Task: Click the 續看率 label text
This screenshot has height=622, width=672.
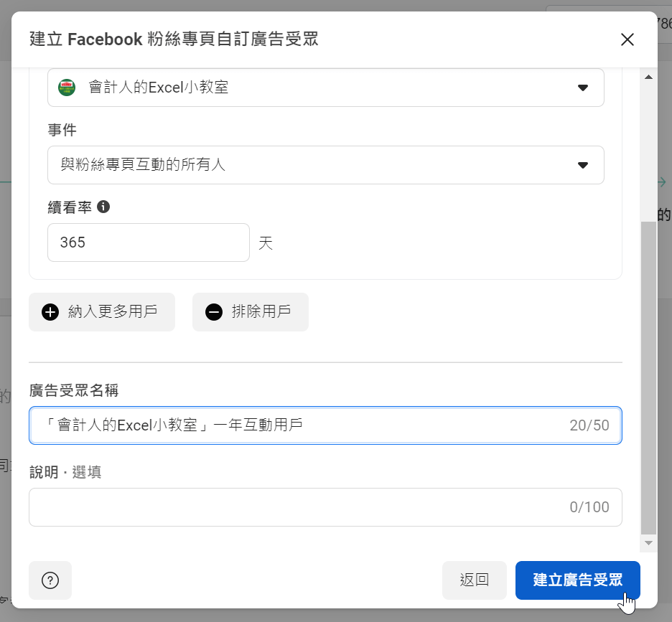Action: point(70,207)
